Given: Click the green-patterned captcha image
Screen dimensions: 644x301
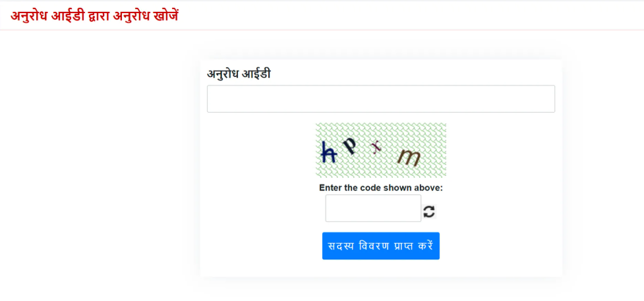Looking at the screenshot, I should (381, 150).
